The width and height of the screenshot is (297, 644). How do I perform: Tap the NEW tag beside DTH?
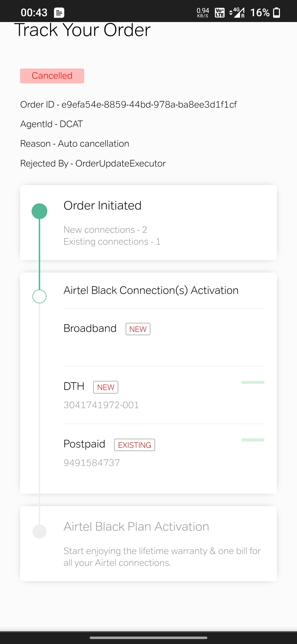(x=106, y=387)
